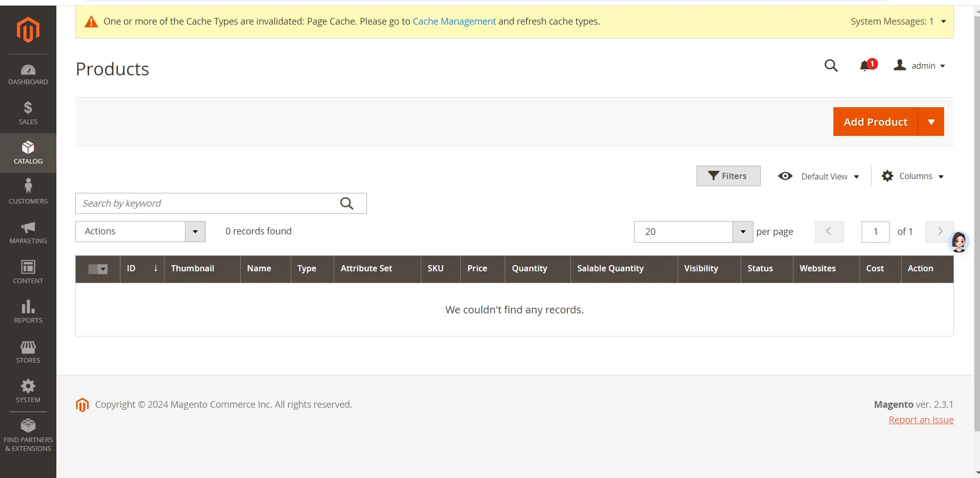Image resolution: width=980 pixels, height=478 pixels.
Task: Click the Cost column header
Action: 880,269
